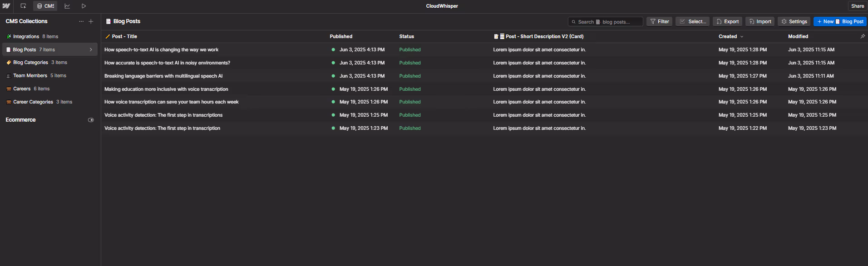Open 'How voice transcription can save your team hours'
The height and width of the screenshot is (266, 868).
[171, 102]
